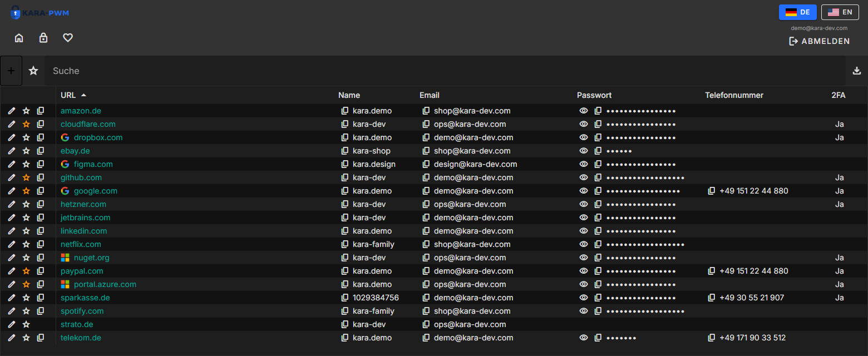Add a new entry with plus button
Screen dimensions: 868x356
point(11,71)
